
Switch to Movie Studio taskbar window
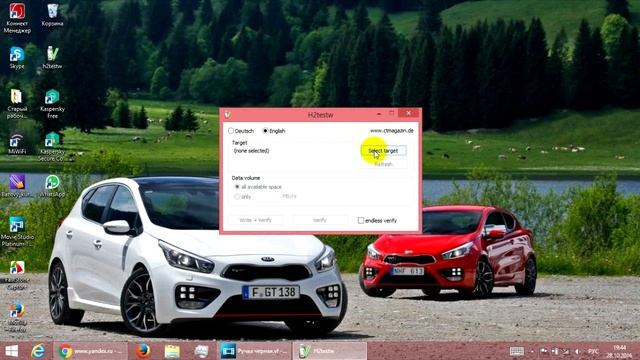(x=255, y=351)
